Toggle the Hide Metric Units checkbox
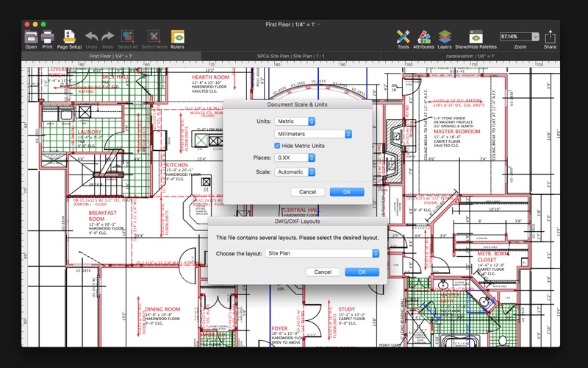 pyautogui.click(x=277, y=146)
